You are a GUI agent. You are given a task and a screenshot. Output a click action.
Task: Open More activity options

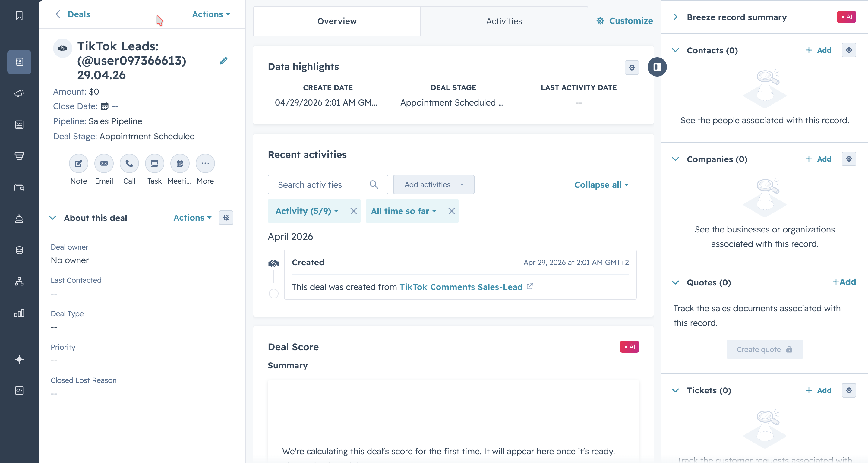tap(205, 163)
